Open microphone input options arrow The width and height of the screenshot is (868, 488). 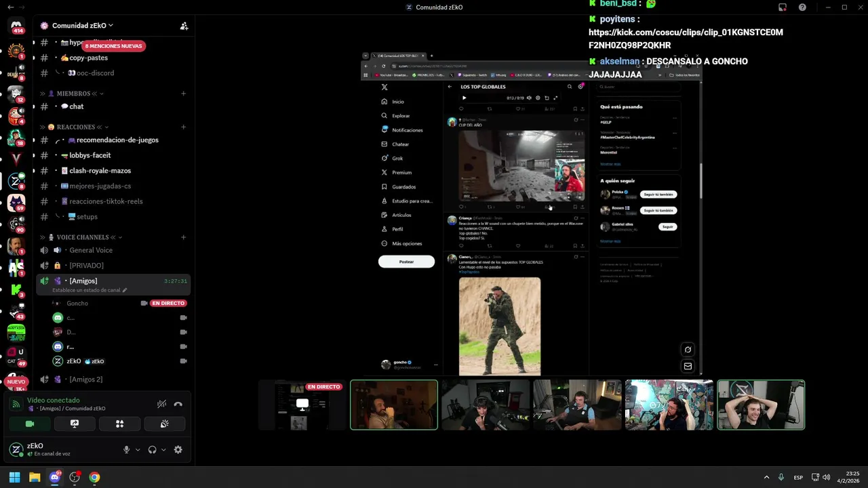pyautogui.click(x=138, y=450)
